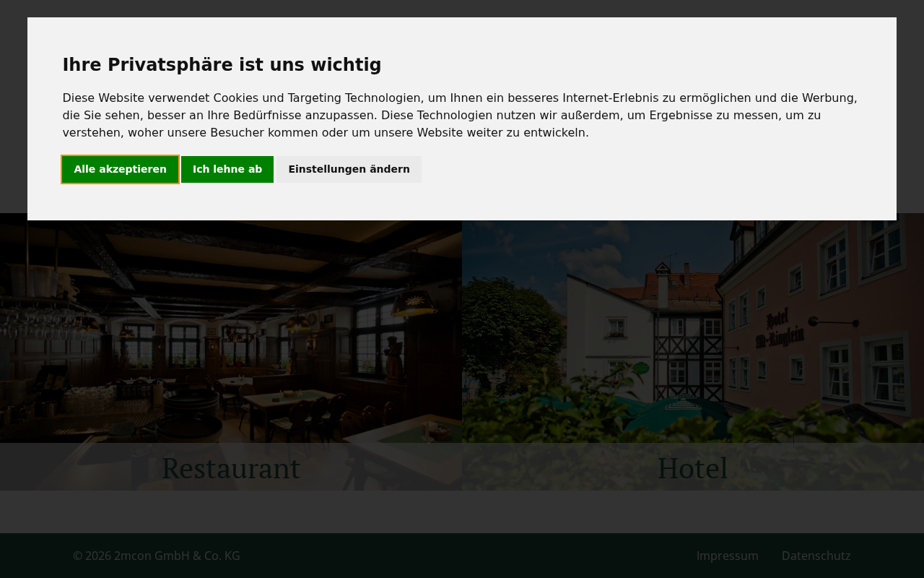The image size is (924, 578).
Task: Open Einstellungen ändern cookie settings
Action: pyautogui.click(x=349, y=170)
